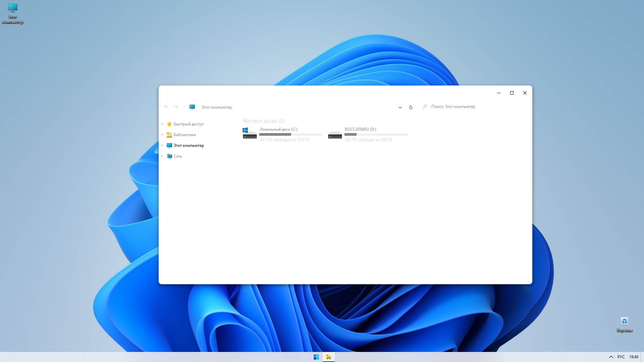The width and height of the screenshot is (644, 362).
Task: Show hidden tray icons via the taskbar chevron
Action: [x=611, y=357]
